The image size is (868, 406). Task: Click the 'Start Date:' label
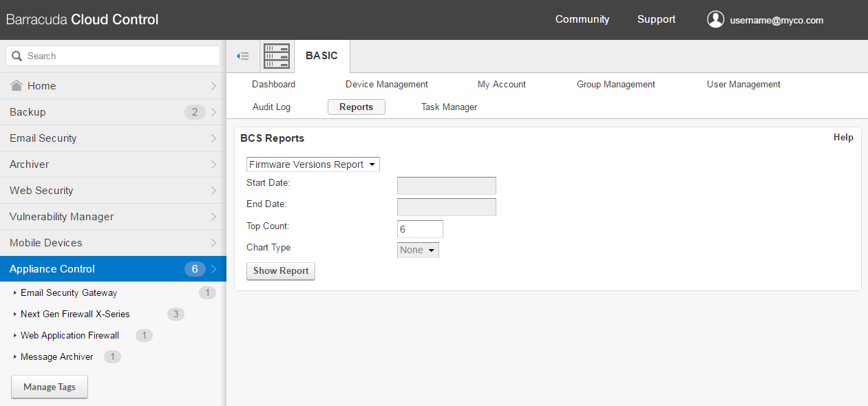(x=268, y=182)
